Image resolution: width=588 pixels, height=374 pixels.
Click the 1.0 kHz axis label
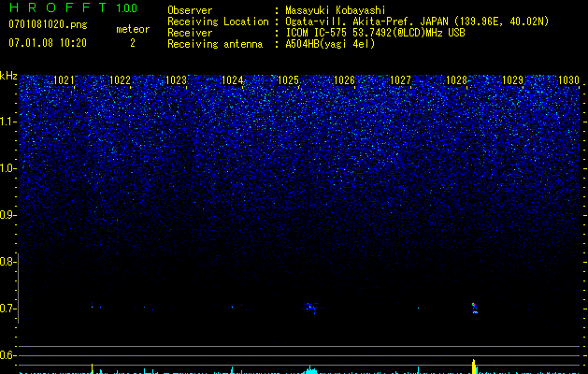pyautogui.click(x=7, y=168)
